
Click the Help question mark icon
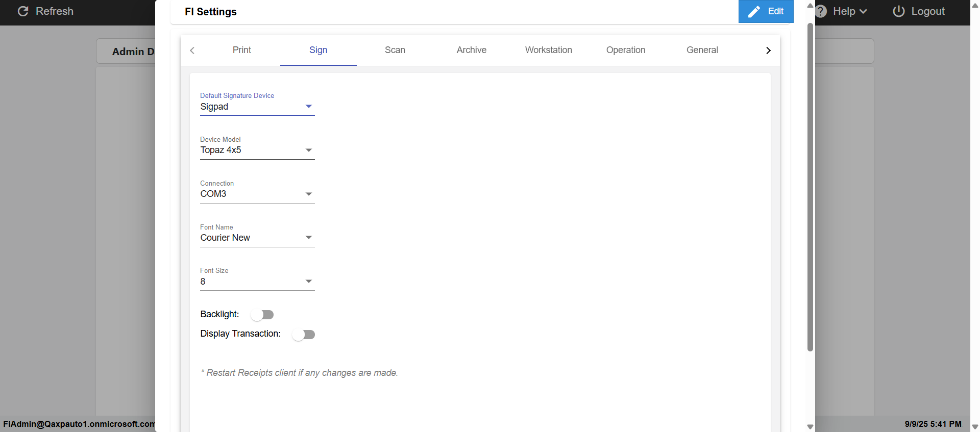[x=821, y=11]
